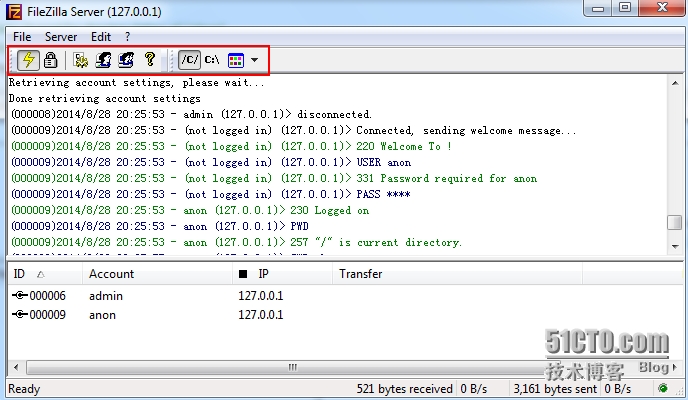Toggle the server active lightning icon
The height and width of the screenshot is (400, 688).
(28, 60)
